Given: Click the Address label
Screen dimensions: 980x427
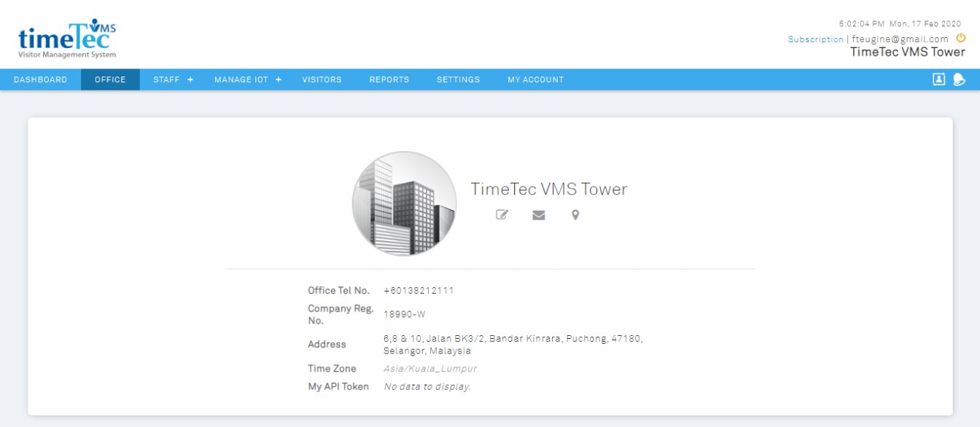Looking at the screenshot, I should tap(327, 345).
